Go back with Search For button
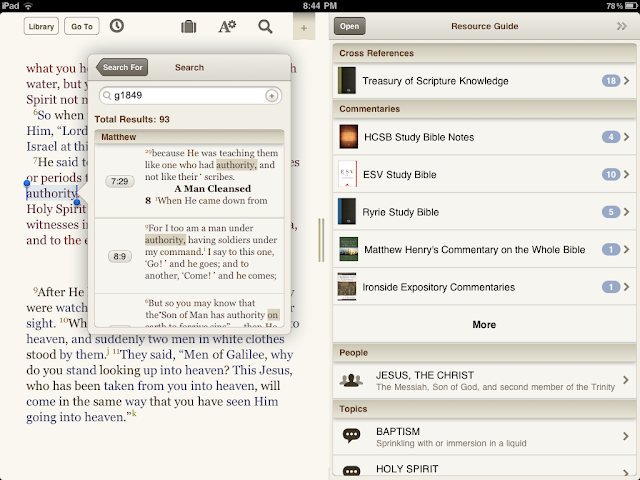Viewport: 640px width, 480px height. click(122, 67)
